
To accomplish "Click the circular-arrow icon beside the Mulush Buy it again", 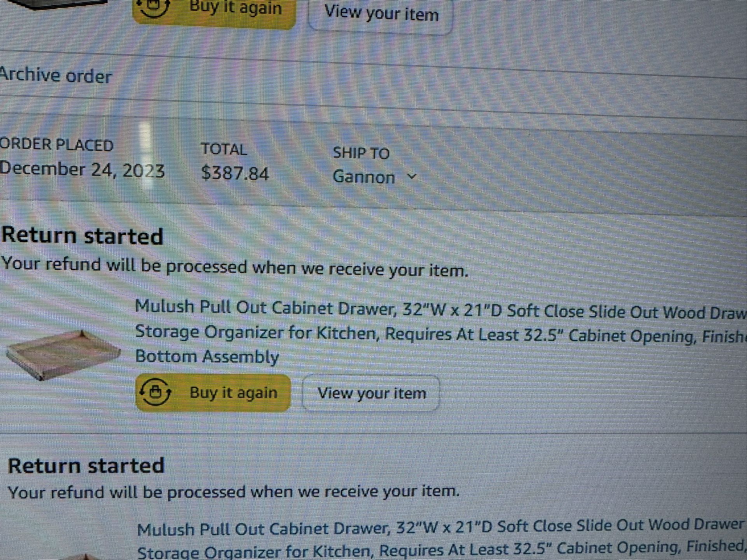I will (155, 392).
